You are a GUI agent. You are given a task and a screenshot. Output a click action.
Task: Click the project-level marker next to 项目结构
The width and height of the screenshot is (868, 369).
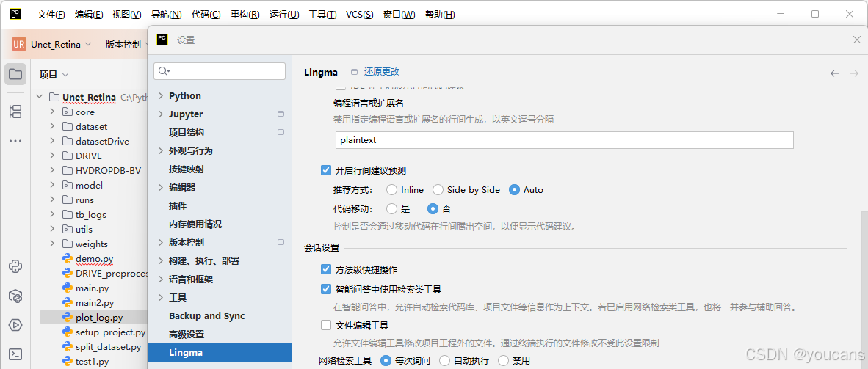[x=281, y=132]
